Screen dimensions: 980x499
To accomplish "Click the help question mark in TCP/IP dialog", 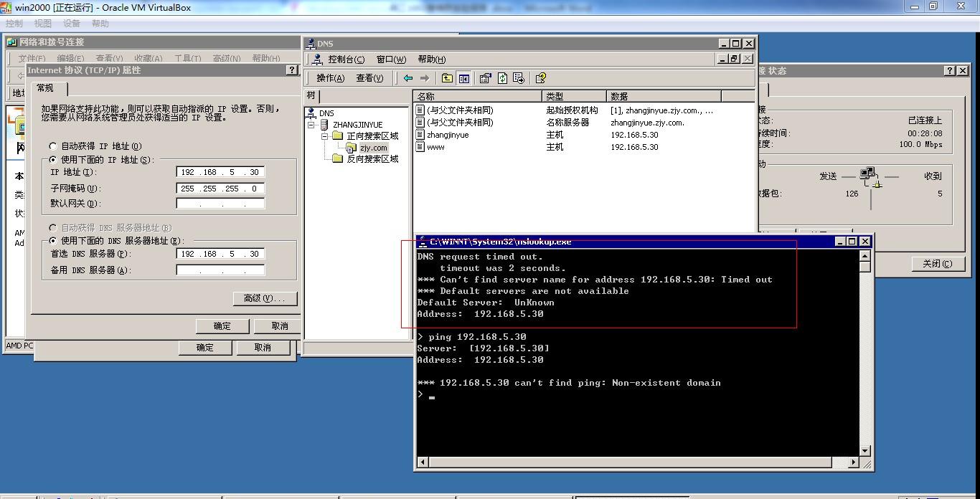I will (291, 70).
